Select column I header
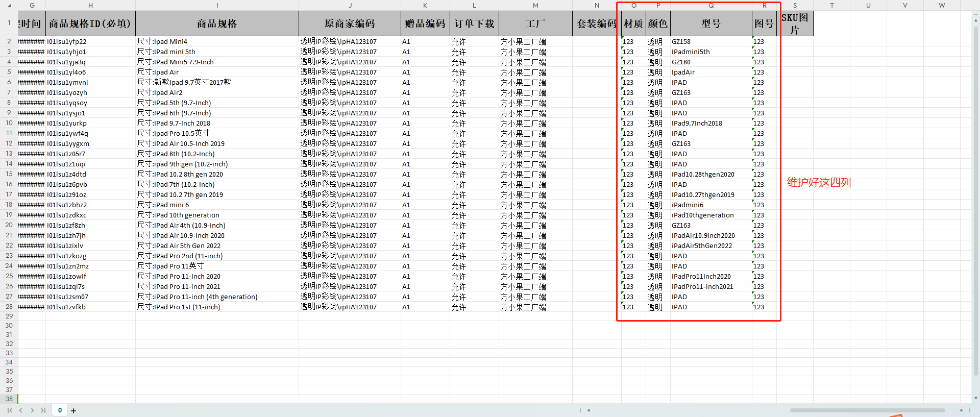This screenshot has height=417, width=980. [217, 5]
